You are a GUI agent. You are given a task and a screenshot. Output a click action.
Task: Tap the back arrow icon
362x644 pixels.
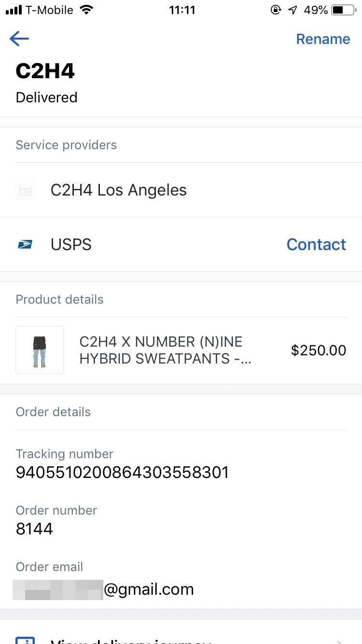click(x=19, y=39)
